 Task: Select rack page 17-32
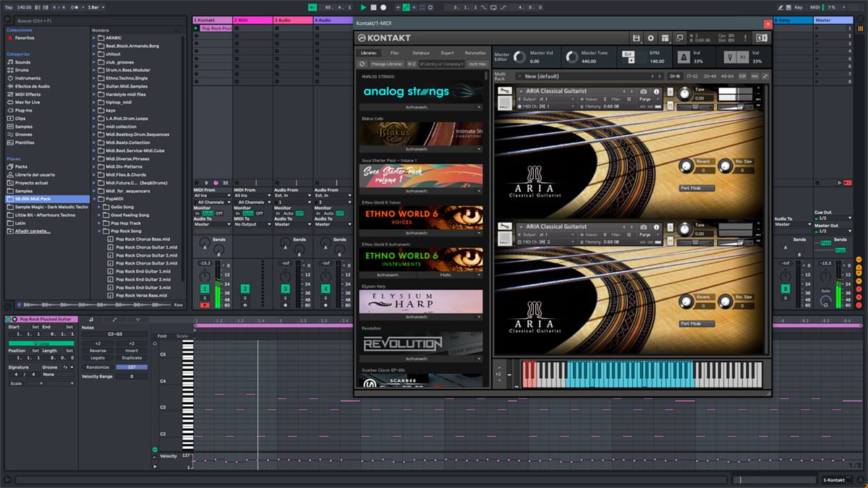pos(692,76)
